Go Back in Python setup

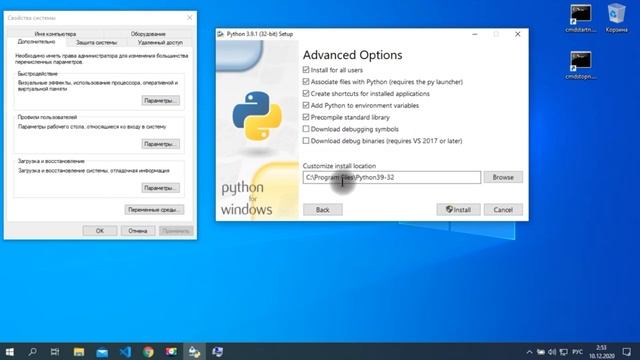(322, 209)
